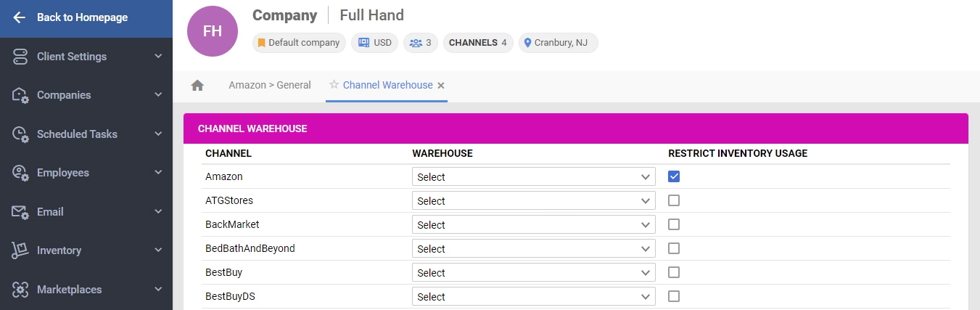Click the Email envelope icon
This screenshot has width=980, height=310.
[20, 212]
